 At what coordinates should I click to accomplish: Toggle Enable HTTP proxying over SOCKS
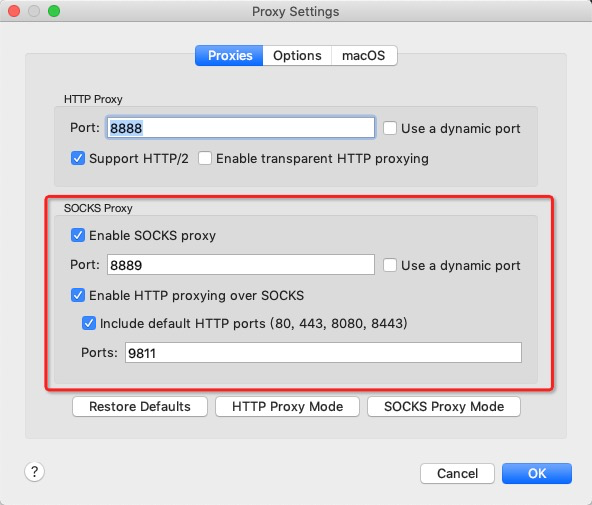(78, 295)
